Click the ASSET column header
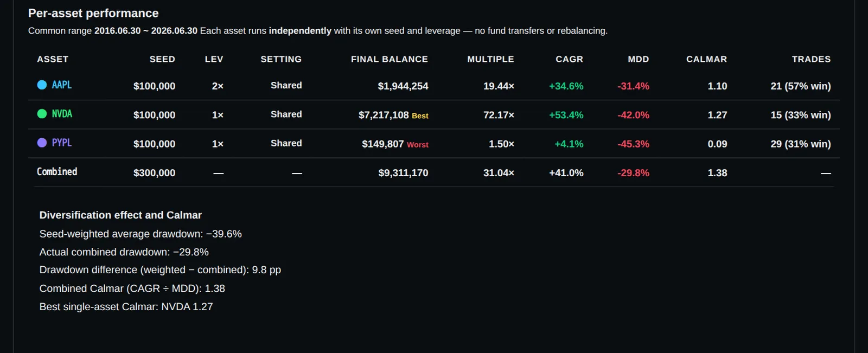868x353 pixels. tap(53, 59)
